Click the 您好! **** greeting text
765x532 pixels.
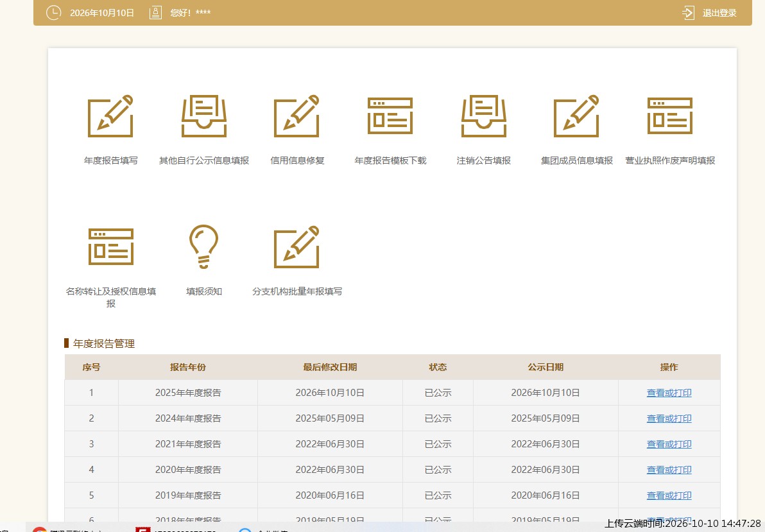190,13
